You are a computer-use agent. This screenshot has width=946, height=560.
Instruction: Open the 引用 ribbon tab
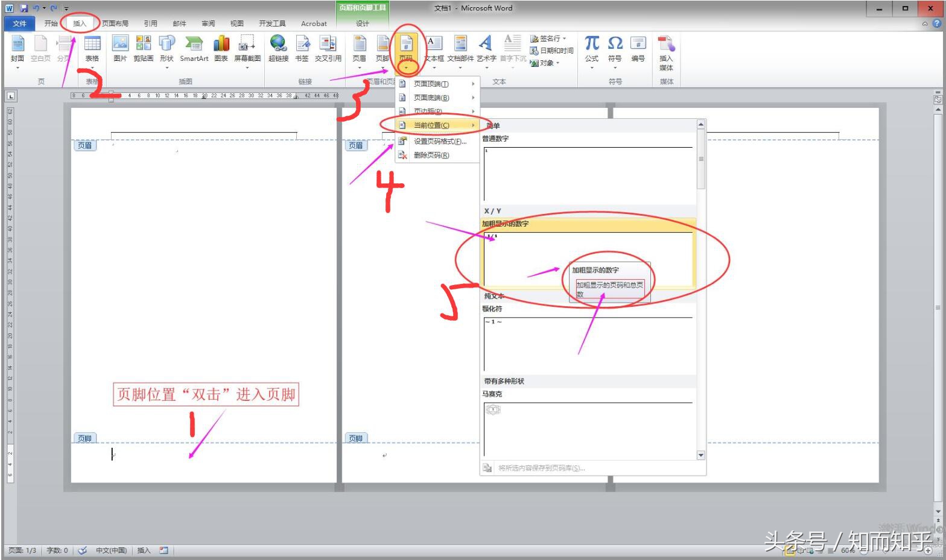(x=150, y=24)
